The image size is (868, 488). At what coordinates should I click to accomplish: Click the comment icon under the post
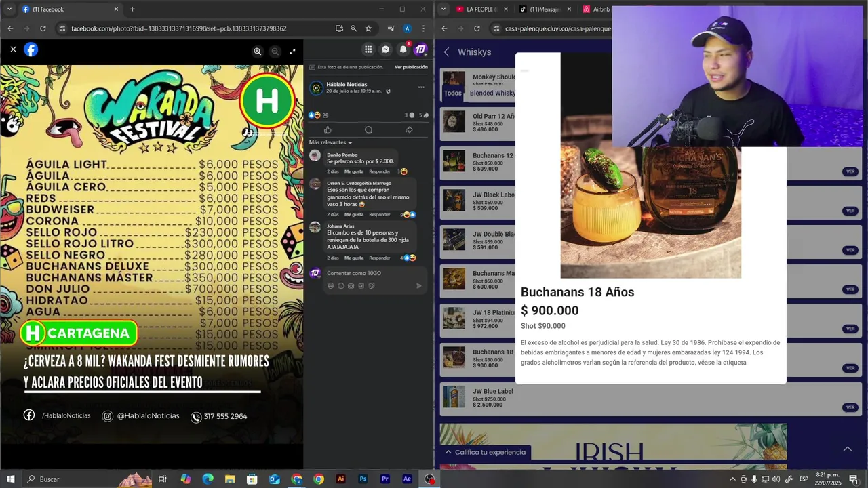[x=368, y=129]
